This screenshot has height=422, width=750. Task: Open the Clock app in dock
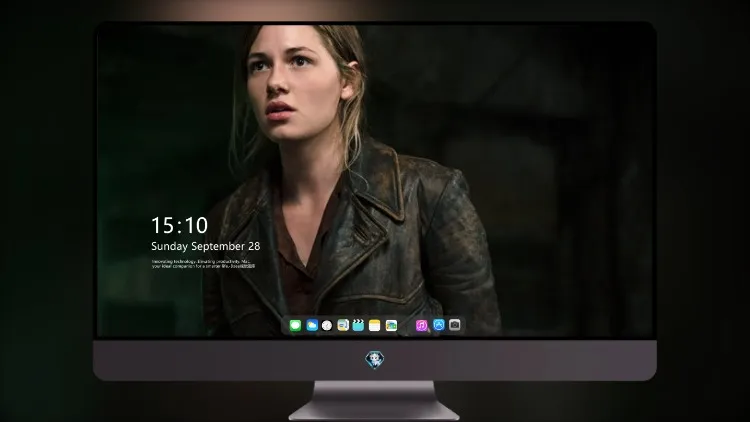coord(327,325)
